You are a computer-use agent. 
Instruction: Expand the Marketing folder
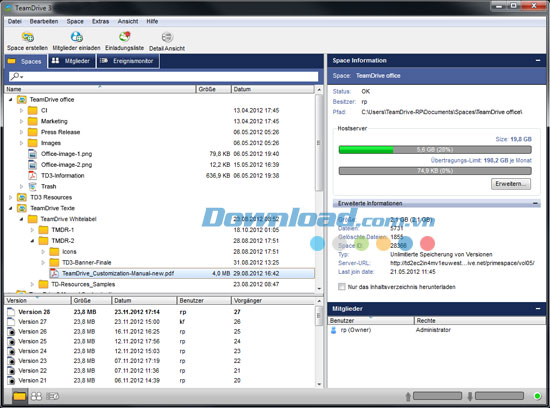pos(21,121)
